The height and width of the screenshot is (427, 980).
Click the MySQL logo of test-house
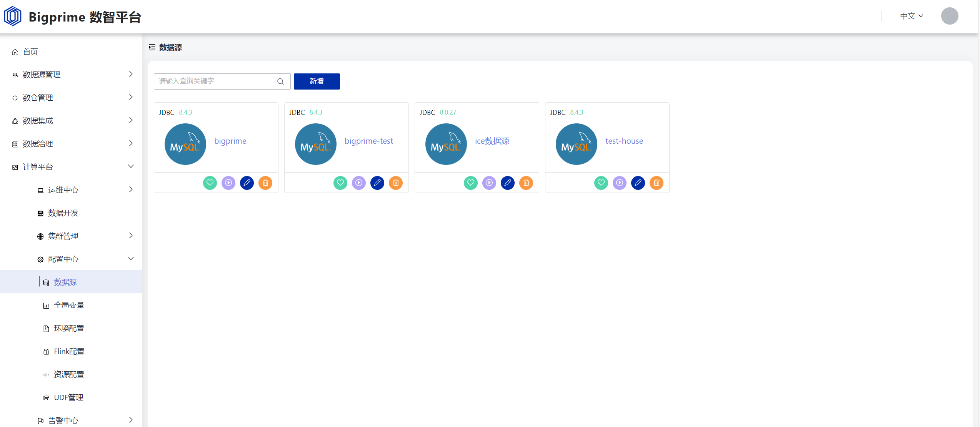[577, 144]
